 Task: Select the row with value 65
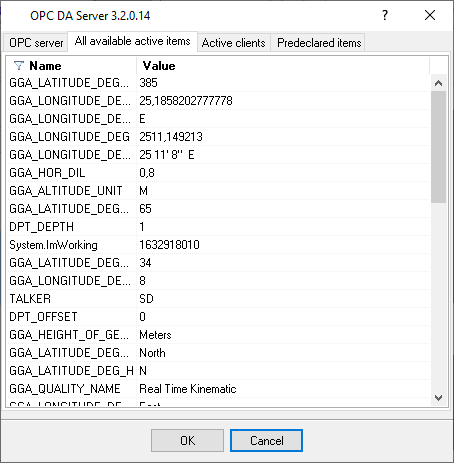point(219,209)
